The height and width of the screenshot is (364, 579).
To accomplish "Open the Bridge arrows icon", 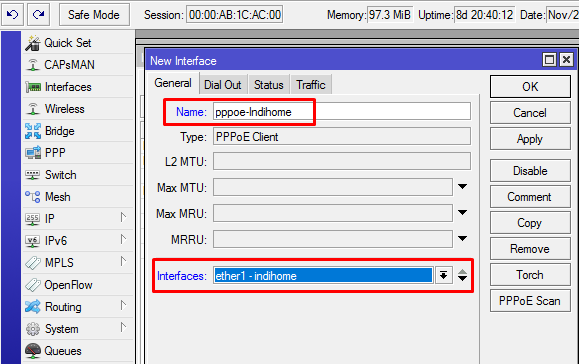I will tap(33, 131).
